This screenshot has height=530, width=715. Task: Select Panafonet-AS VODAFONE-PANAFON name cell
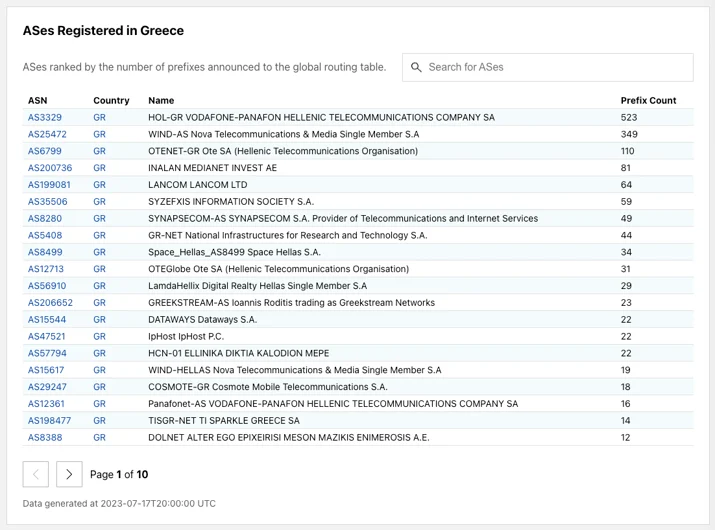pos(333,405)
